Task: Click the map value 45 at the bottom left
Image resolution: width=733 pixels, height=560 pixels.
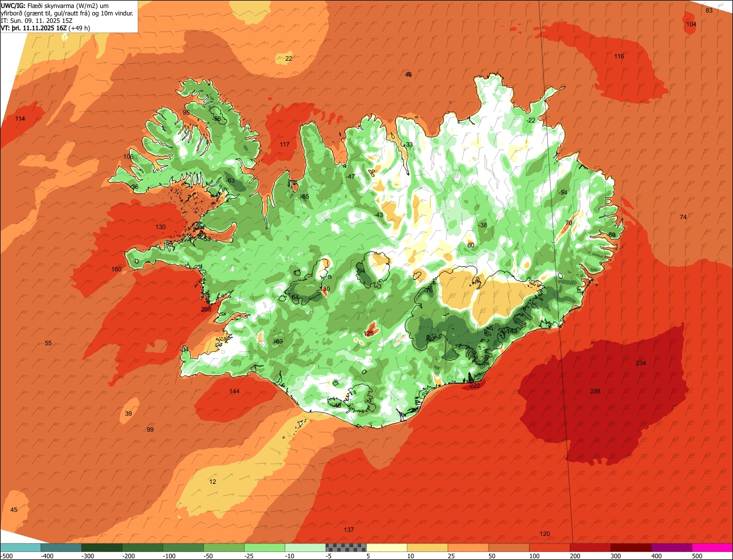Action: click(14, 510)
